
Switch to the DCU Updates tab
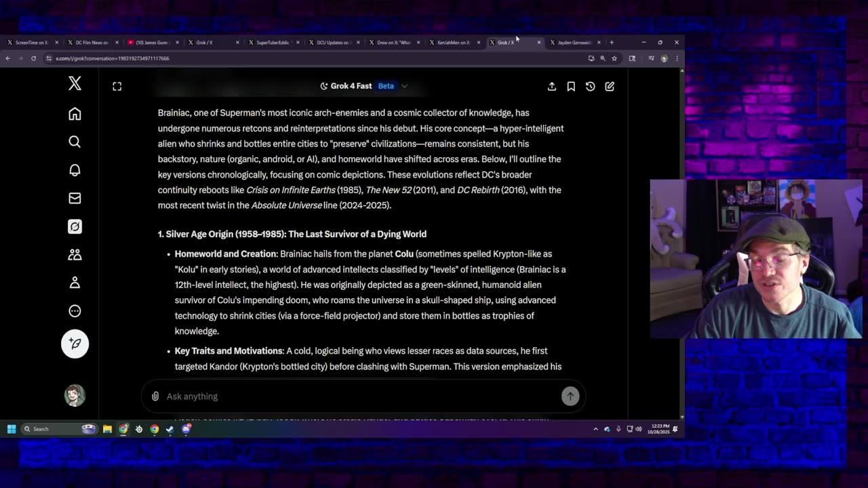333,43
